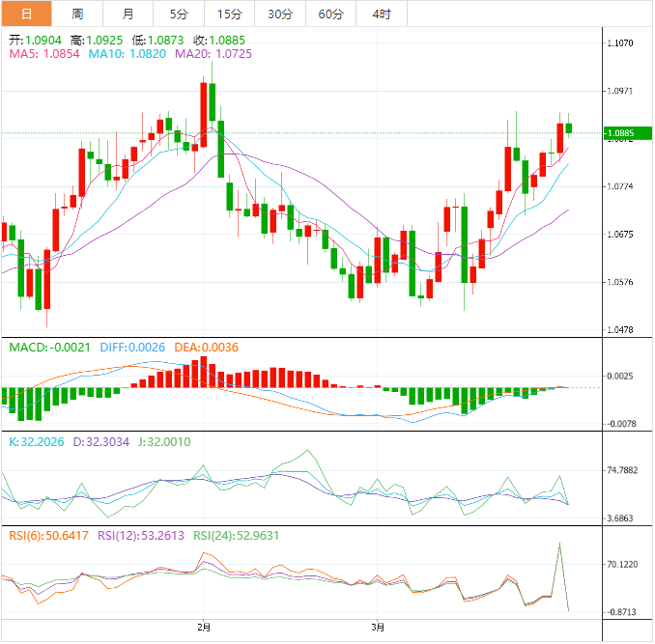Click the 3月 marker on time axis
This screenshot has width=655, height=644.
[379, 627]
